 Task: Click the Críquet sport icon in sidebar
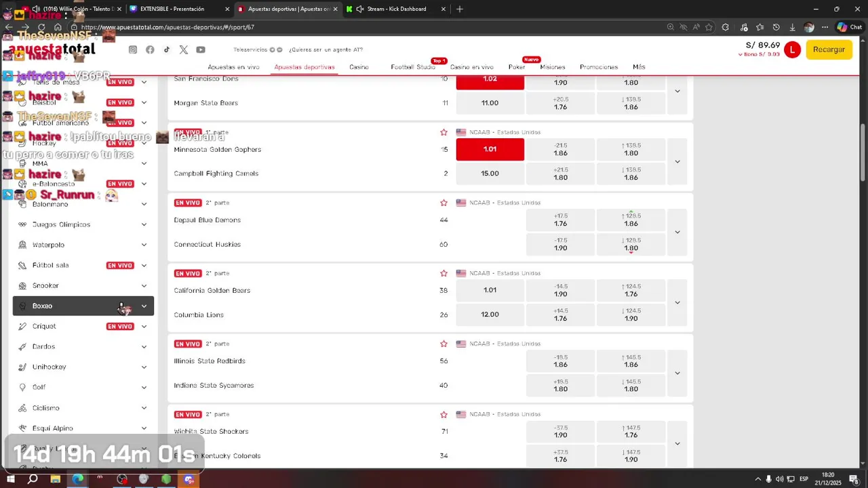pos(22,326)
